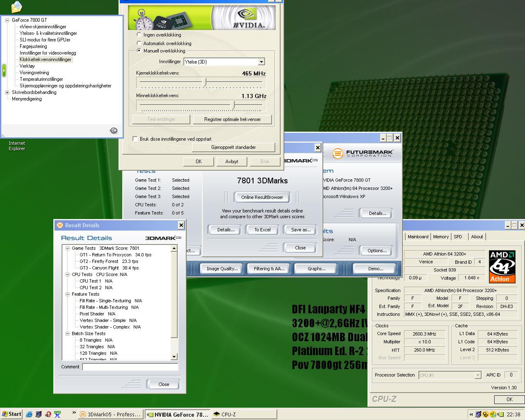Show more quick launch items chevron
The width and height of the screenshot is (525, 420).
click(74, 413)
